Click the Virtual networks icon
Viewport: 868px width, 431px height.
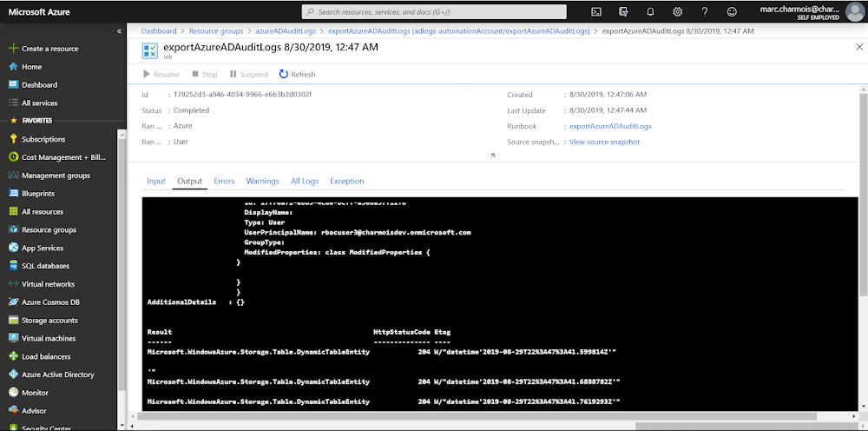[x=14, y=284]
